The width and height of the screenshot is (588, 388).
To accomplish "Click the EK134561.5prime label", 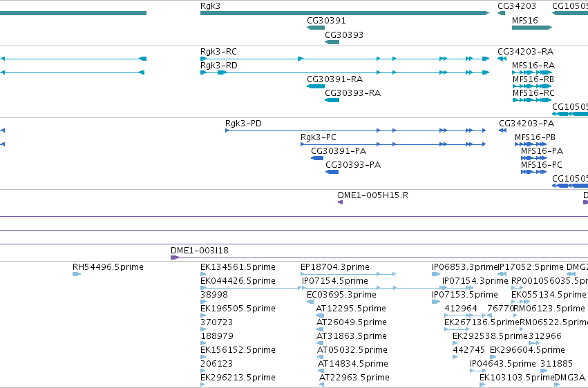I will coord(238,267).
